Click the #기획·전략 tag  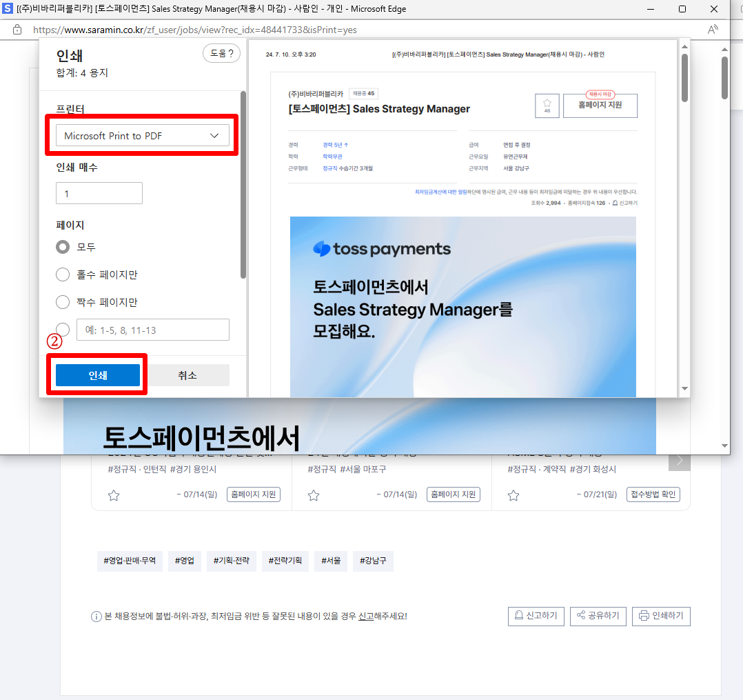(232, 561)
